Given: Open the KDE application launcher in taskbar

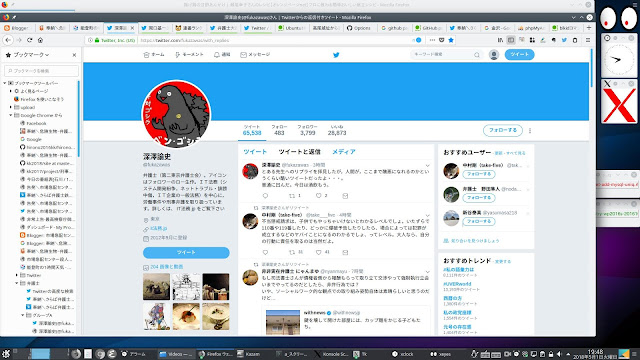Looking at the screenshot, I should click(6, 354).
